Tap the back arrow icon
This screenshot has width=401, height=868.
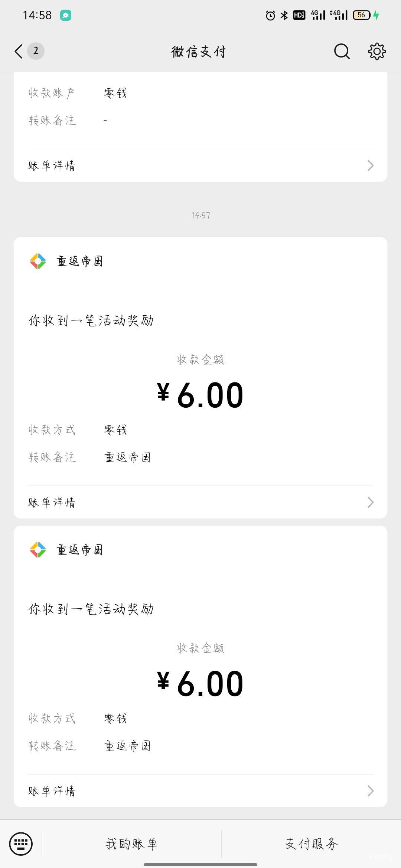[x=19, y=51]
